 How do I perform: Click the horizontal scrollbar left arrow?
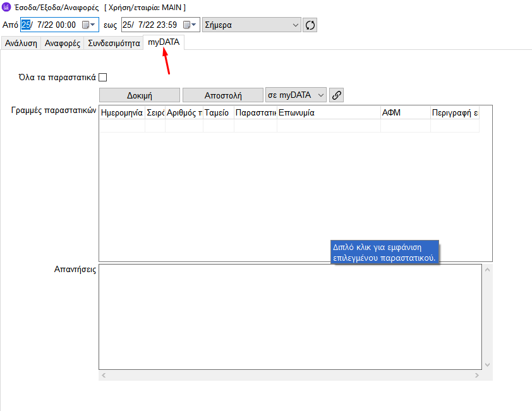tap(104, 376)
